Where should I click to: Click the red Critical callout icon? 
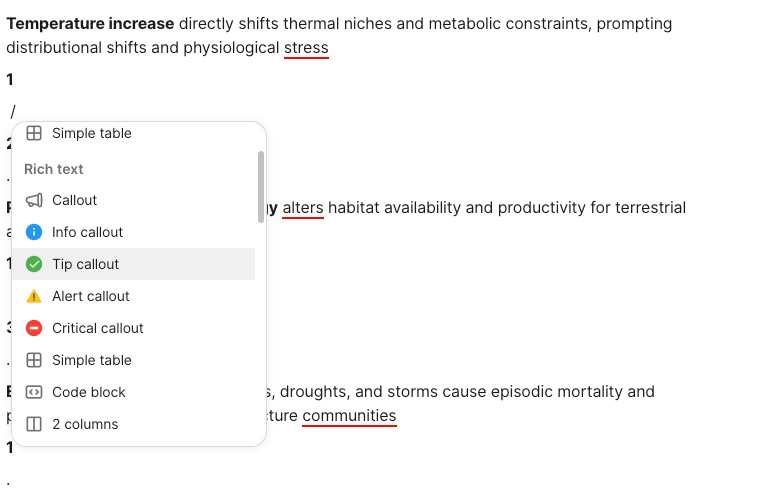(34, 328)
